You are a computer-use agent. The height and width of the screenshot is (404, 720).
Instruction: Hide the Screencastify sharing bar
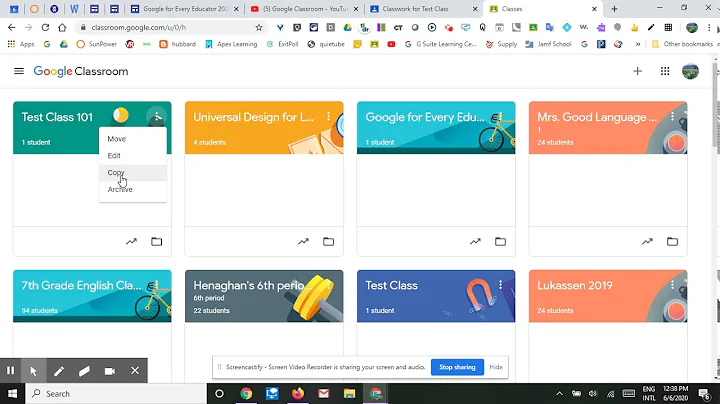pyautogui.click(x=496, y=367)
